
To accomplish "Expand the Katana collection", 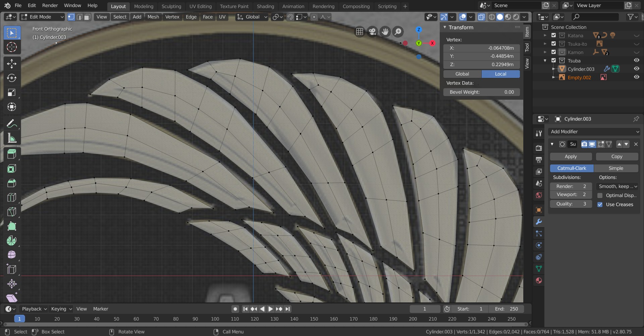I will pyautogui.click(x=545, y=36).
